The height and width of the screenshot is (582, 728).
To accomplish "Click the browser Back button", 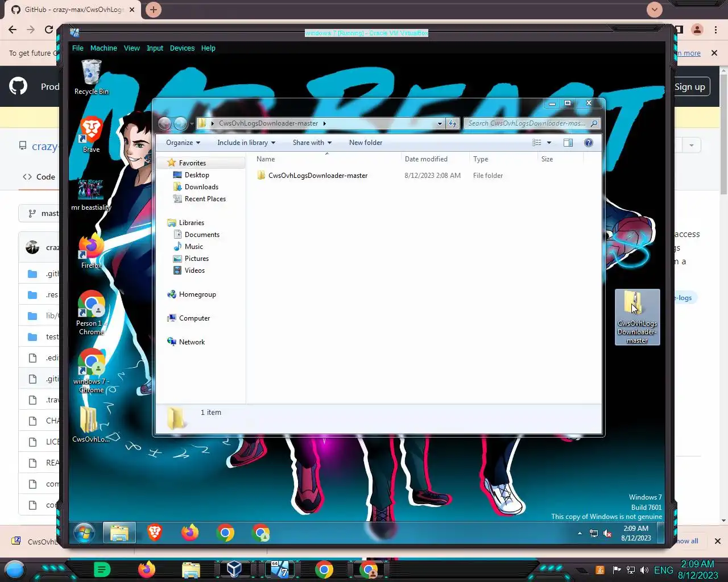I will (13, 30).
